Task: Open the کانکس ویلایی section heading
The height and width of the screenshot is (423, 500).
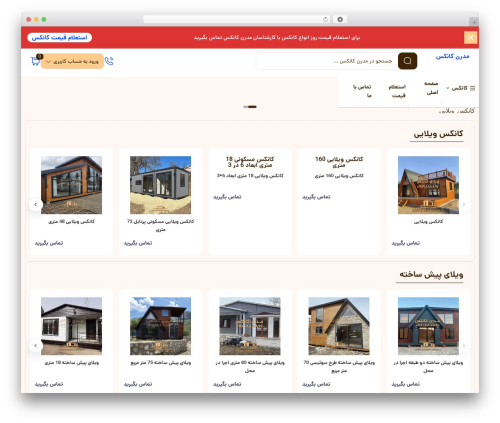Action: coord(438,134)
